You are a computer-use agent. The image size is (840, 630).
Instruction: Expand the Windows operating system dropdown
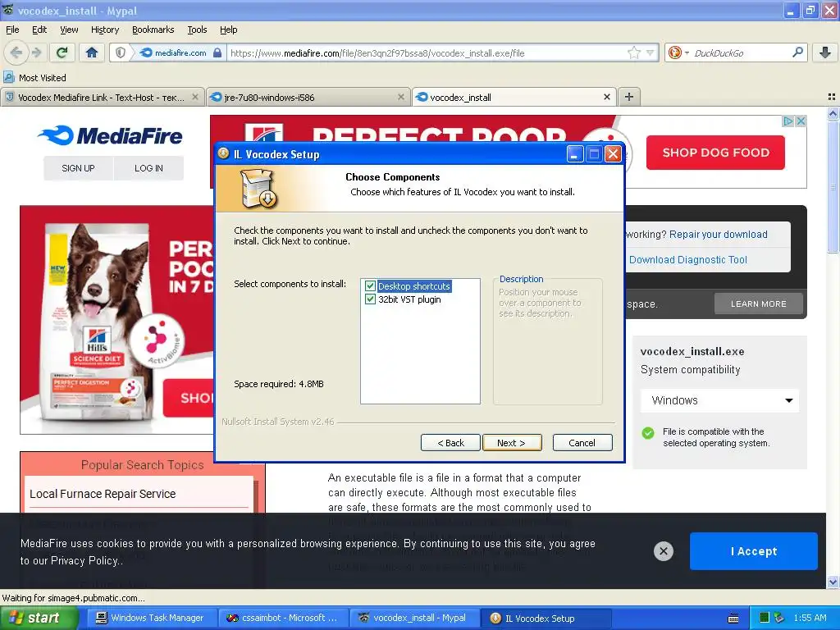719,400
